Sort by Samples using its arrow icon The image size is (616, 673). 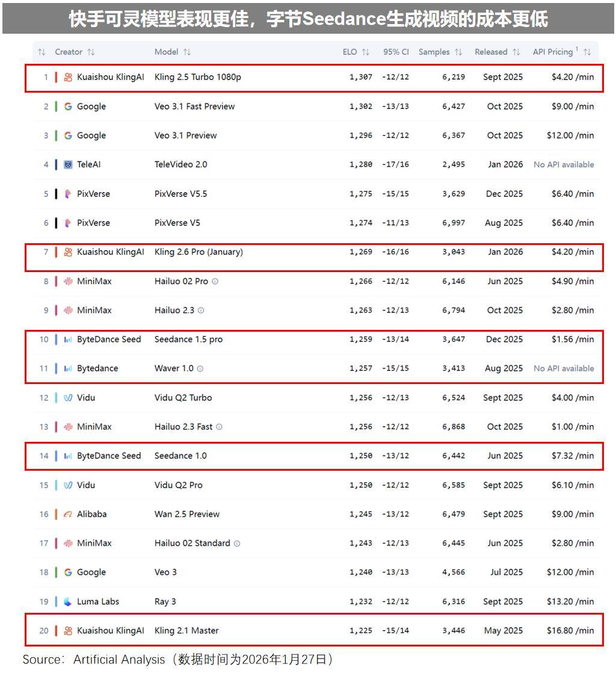458,52
